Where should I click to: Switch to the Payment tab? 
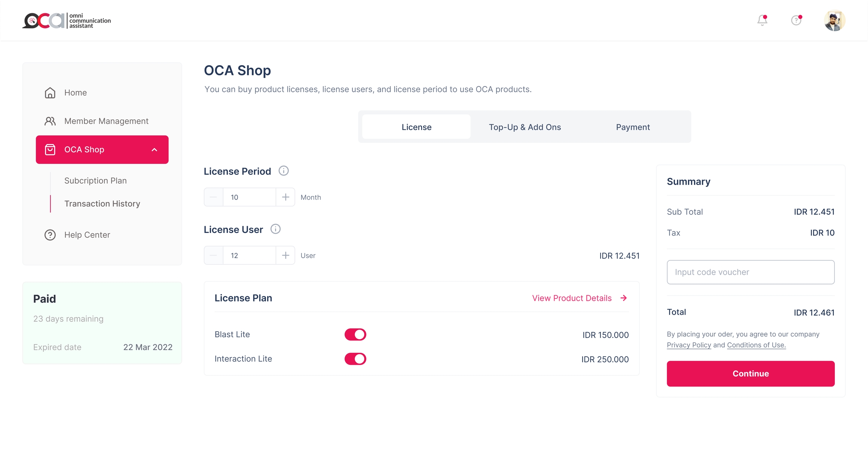tap(633, 127)
